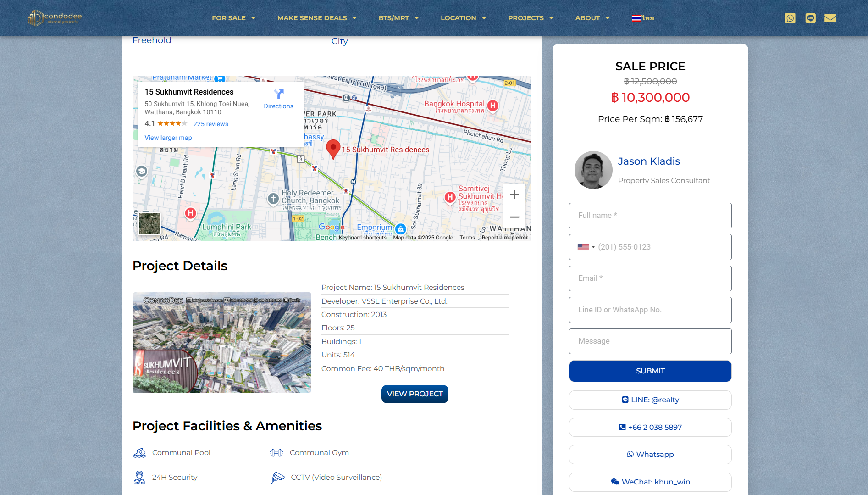Image resolution: width=868 pixels, height=495 pixels.
Task: Zoom out on the map
Action: coord(514,217)
